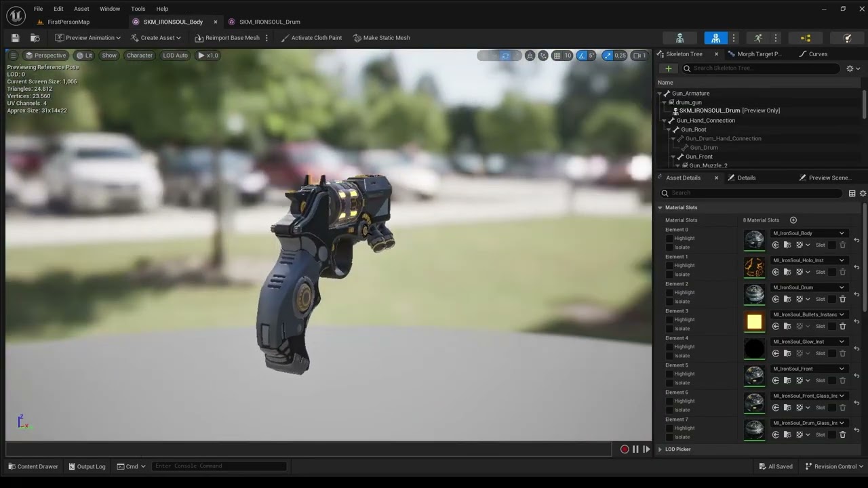Enable Isolate for Element 0
The height and width of the screenshot is (488, 868).
pos(669,247)
